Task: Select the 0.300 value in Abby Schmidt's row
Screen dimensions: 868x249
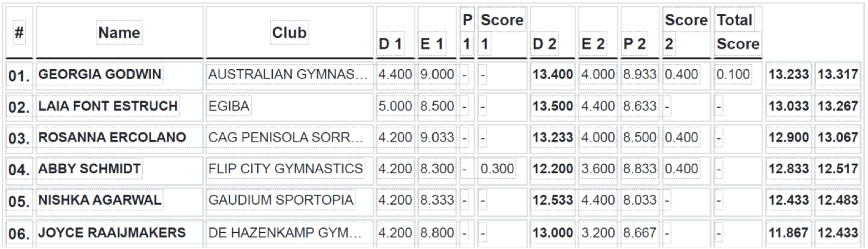Action: click(x=498, y=168)
